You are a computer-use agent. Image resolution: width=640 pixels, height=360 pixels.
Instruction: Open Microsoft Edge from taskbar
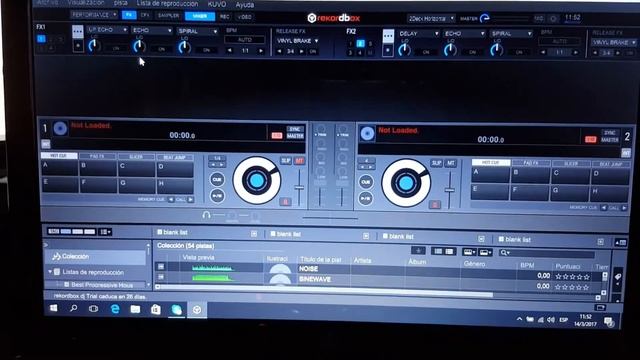click(115, 309)
